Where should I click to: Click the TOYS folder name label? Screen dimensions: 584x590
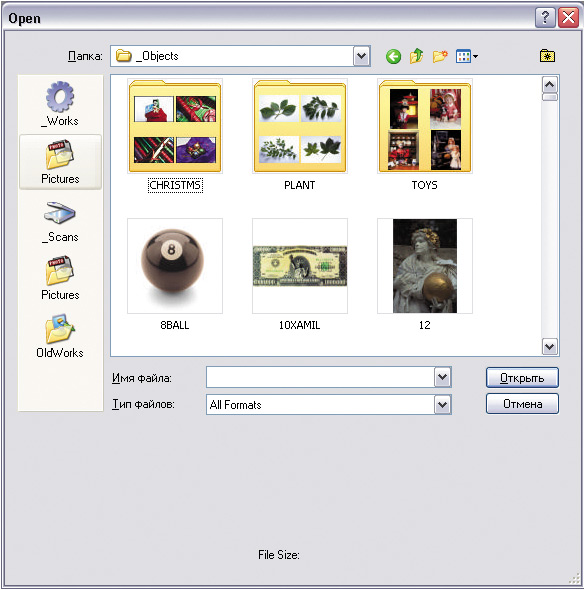[425, 185]
